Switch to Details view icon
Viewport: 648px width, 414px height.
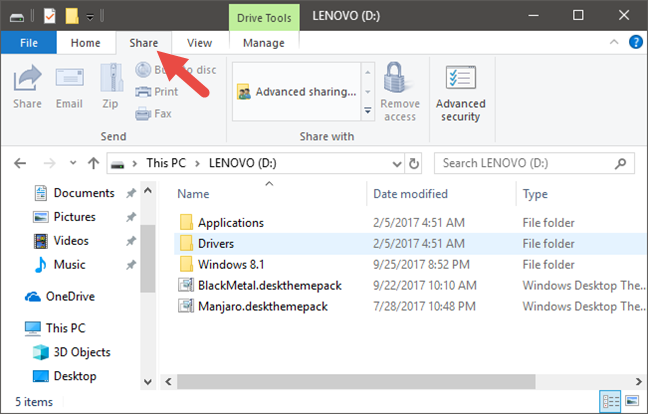click(x=610, y=401)
